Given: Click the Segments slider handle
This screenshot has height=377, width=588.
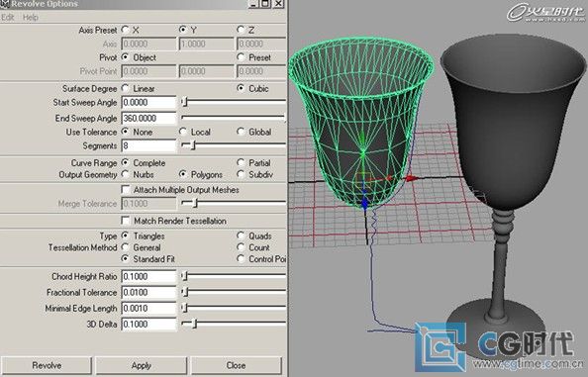Looking at the screenshot, I should [x=193, y=145].
